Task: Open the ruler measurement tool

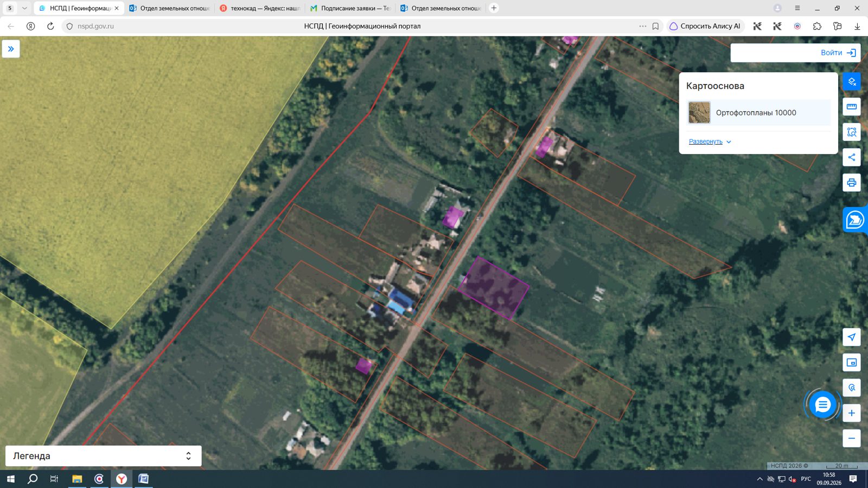Action: tap(851, 107)
